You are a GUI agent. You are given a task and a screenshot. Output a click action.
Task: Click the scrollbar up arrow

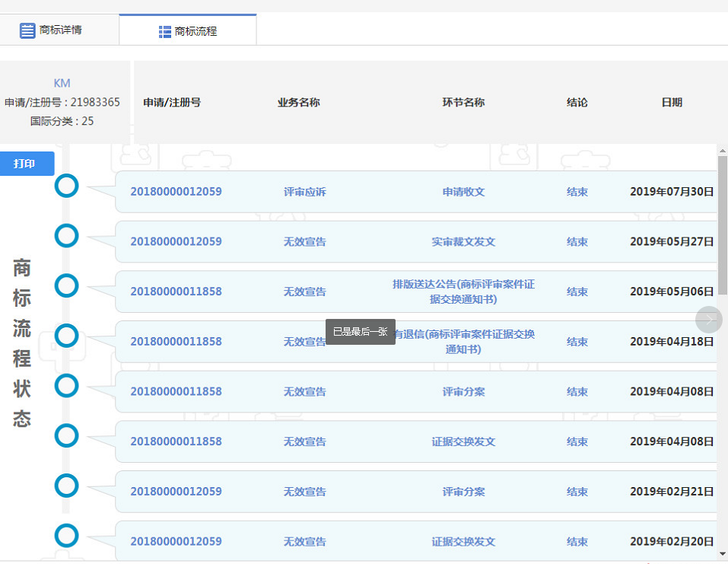(x=722, y=151)
